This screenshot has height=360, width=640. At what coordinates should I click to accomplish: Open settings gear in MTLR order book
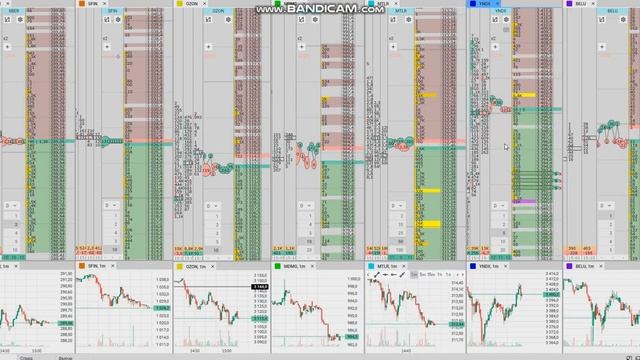pos(409,19)
